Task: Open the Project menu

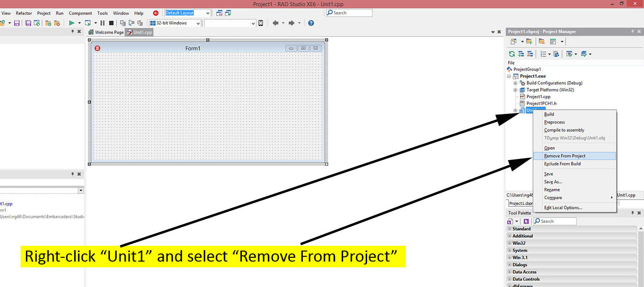Action: [x=44, y=13]
